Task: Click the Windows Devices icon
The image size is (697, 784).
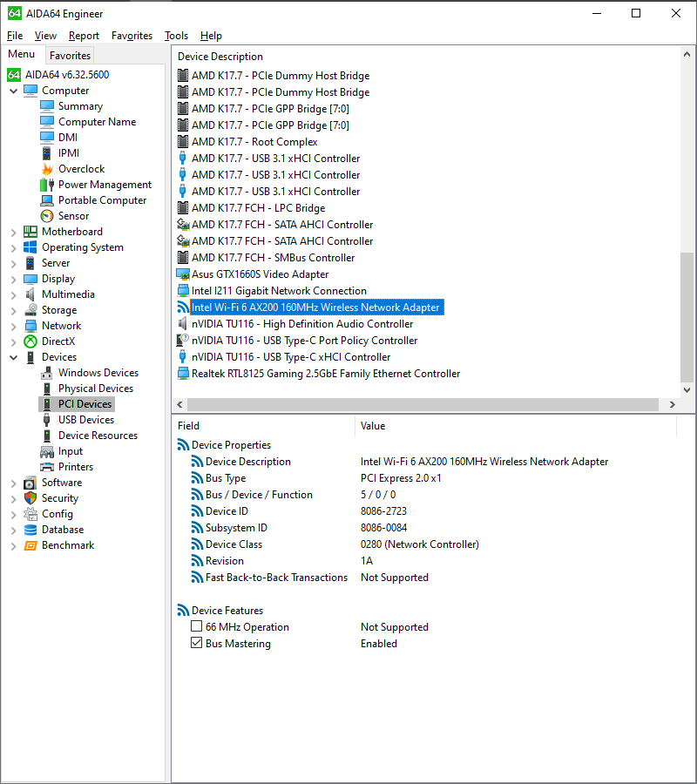Action: tap(47, 373)
